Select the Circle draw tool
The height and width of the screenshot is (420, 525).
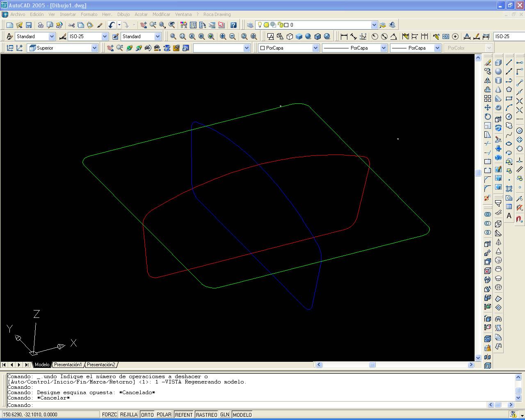[509, 116]
